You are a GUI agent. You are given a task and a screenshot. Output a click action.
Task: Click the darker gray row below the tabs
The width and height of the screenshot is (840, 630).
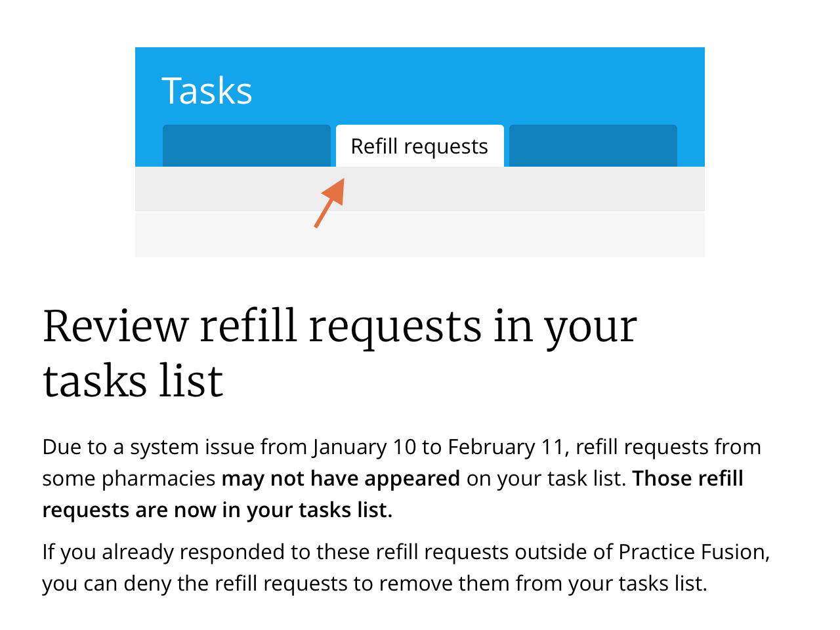pos(525,189)
